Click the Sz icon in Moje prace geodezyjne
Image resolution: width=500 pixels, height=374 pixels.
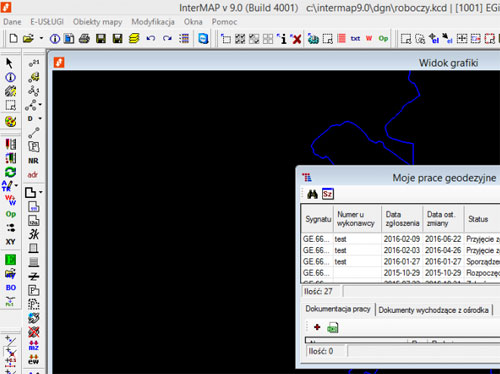[328, 194]
